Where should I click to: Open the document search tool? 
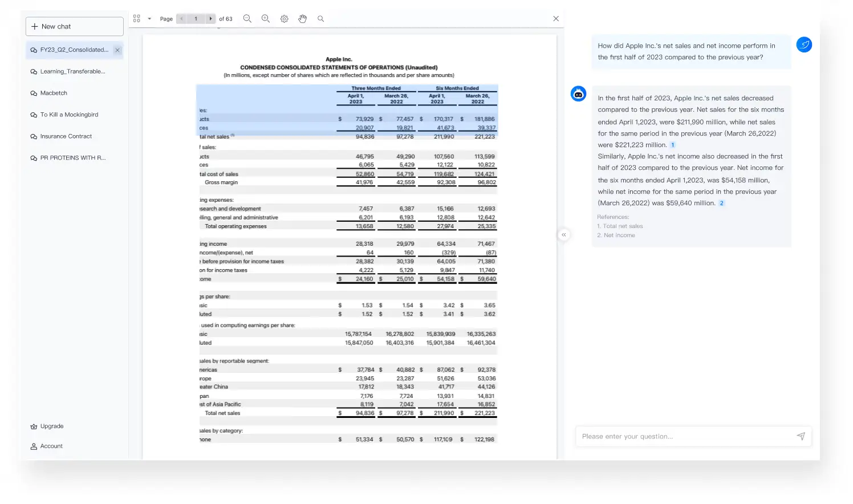pos(320,18)
